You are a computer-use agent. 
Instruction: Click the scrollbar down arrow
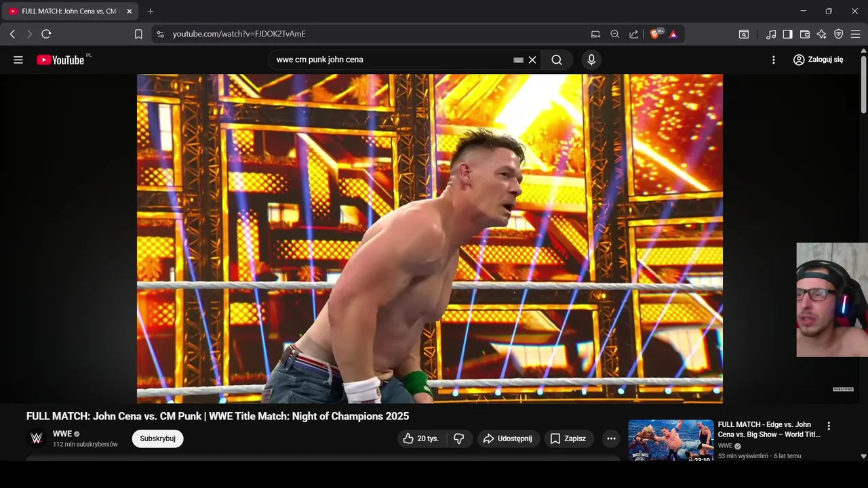coord(863,457)
